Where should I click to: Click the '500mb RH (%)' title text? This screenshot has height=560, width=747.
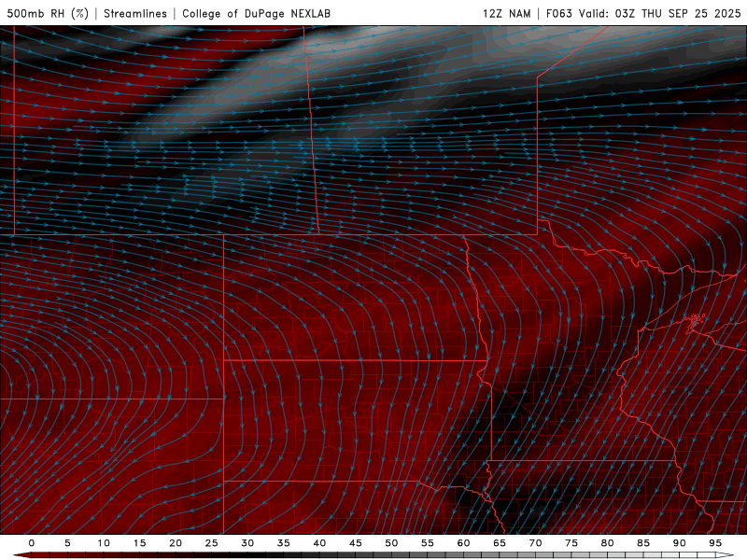coord(48,13)
